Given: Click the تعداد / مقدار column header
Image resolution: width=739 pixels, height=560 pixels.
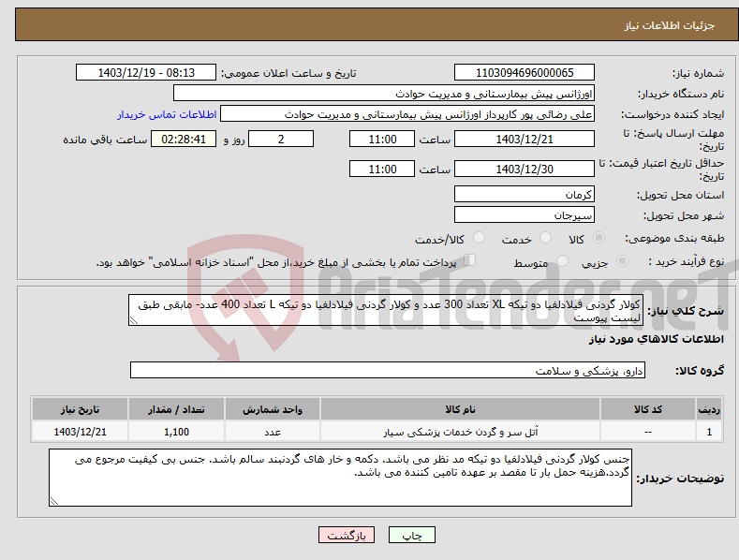Looking at the screenshot, I should click(x=176, y=409).
